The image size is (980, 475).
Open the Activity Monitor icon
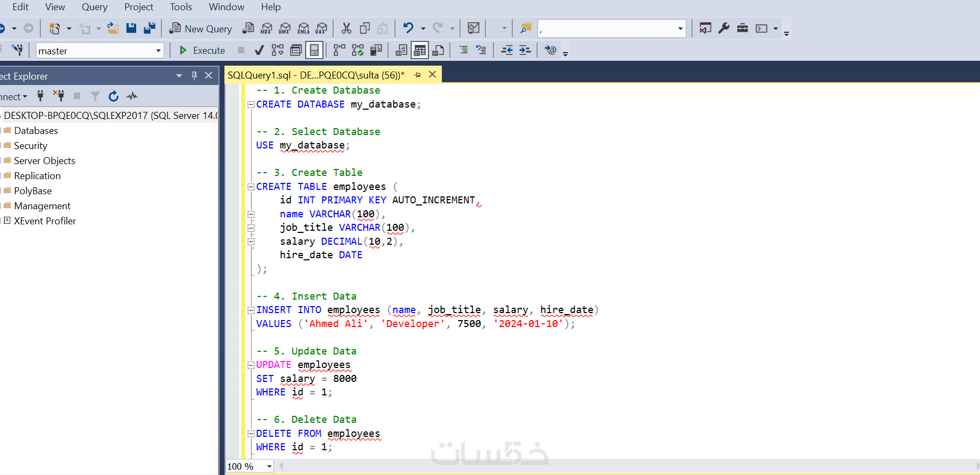tap(474, 29)
